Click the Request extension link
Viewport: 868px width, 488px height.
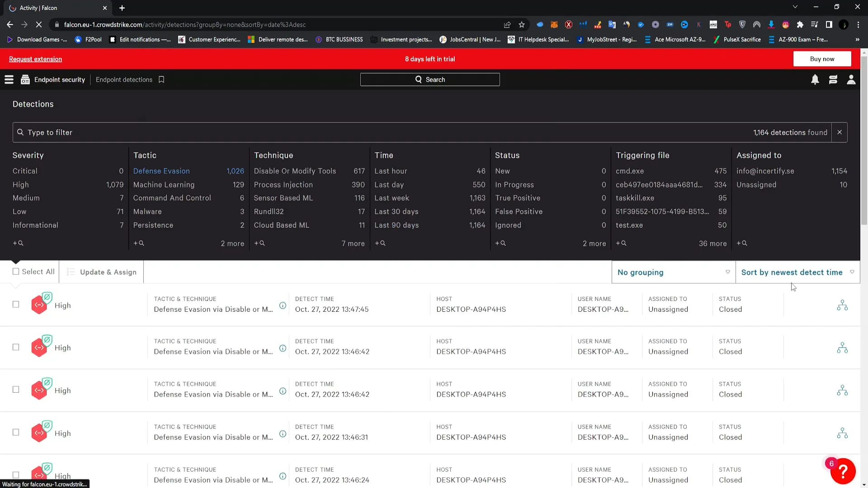(35, 59)
